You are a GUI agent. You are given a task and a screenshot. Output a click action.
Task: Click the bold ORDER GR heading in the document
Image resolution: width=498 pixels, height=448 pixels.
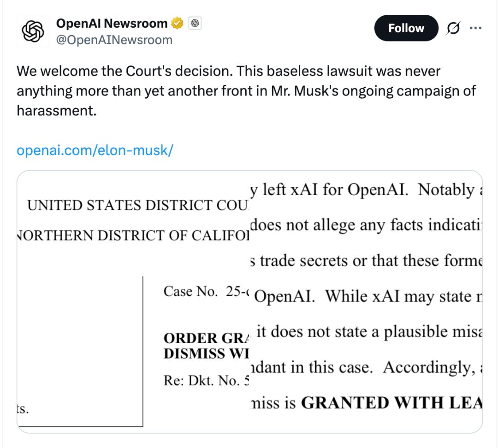[207, 338]
